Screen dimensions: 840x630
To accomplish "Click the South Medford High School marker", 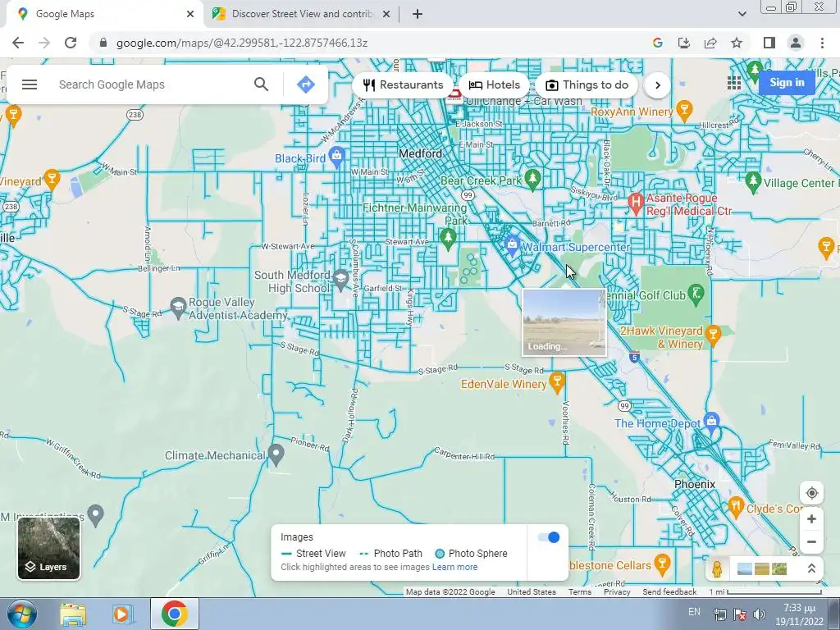I will (x=340, y=279).
